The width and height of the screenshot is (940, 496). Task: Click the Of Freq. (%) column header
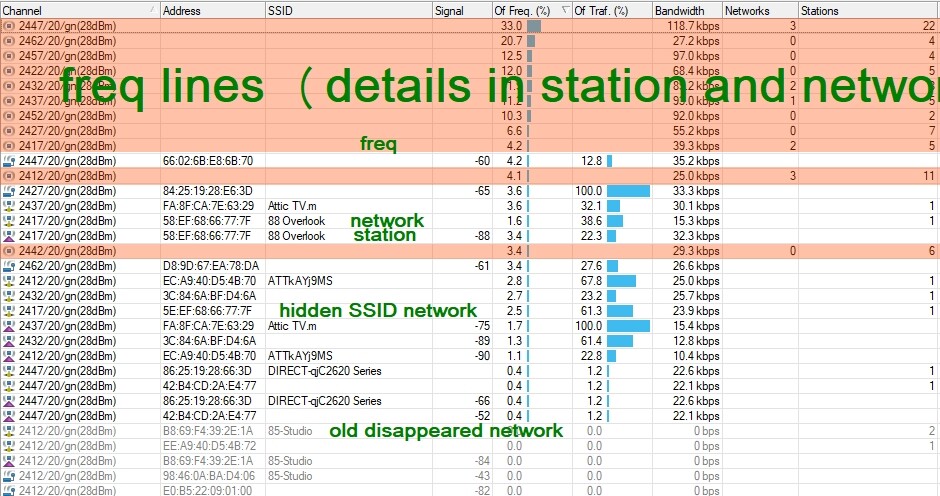[531, 10]
